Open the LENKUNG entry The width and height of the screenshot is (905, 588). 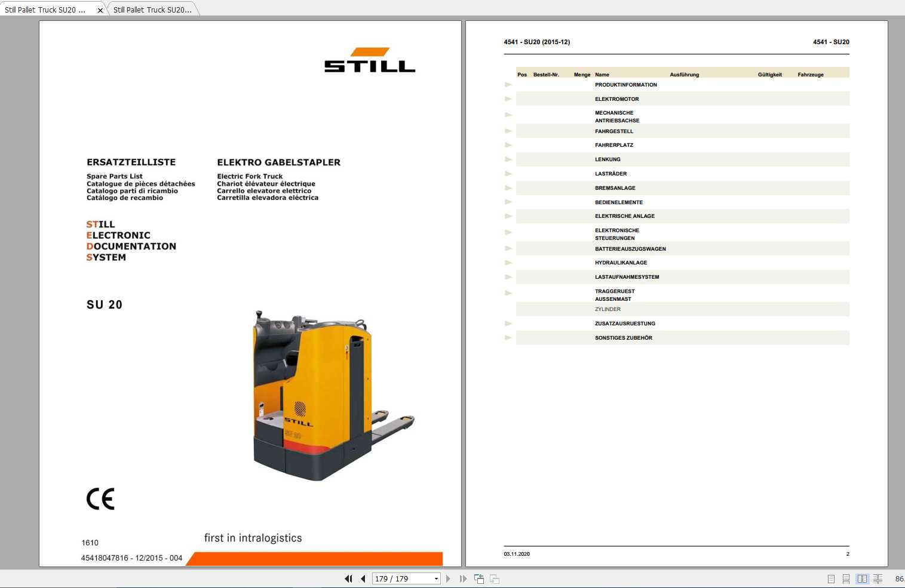[x=608, y=159]
